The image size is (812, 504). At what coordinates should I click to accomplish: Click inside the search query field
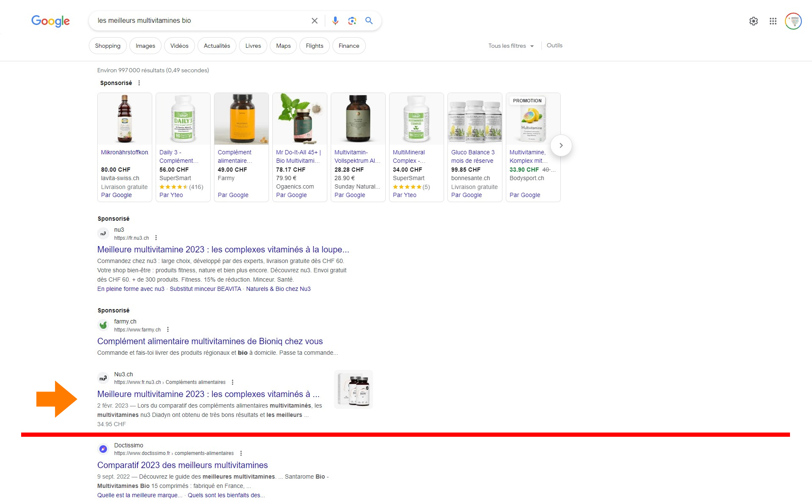[201, 21]
